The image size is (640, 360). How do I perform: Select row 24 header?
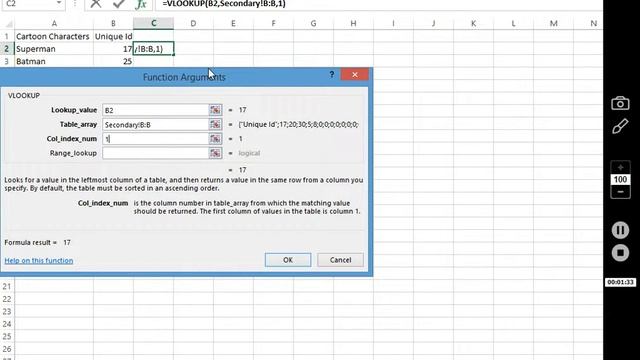pos(7,324)
